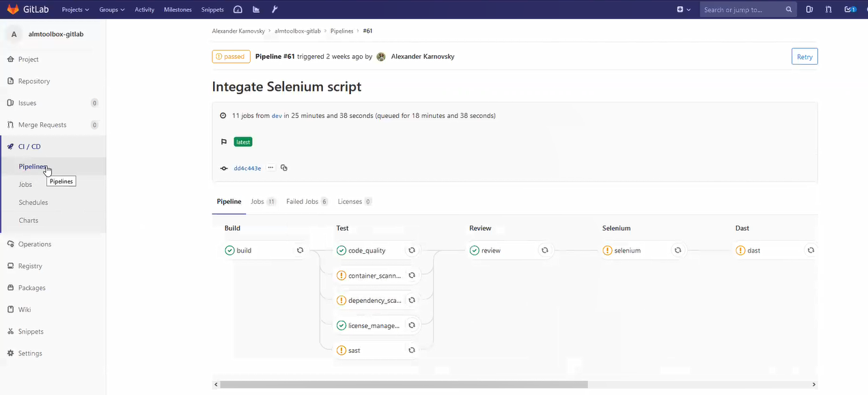
Task: Retry the sast job icon
Action: click(x=412, y=350)
